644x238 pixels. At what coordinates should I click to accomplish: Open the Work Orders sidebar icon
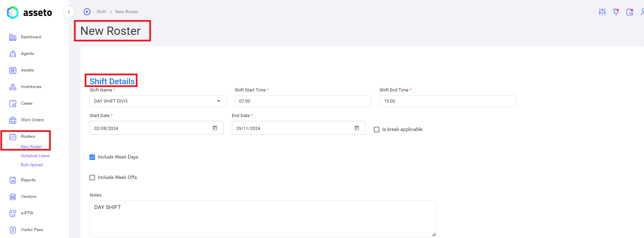pos(13,120)
